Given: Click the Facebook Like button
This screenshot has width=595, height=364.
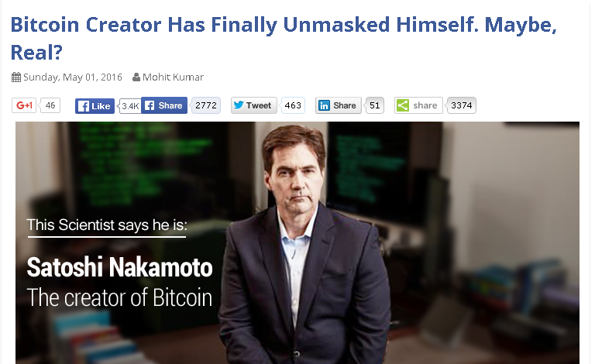Looking at the screenshot, I should click(x=95, y=106).
